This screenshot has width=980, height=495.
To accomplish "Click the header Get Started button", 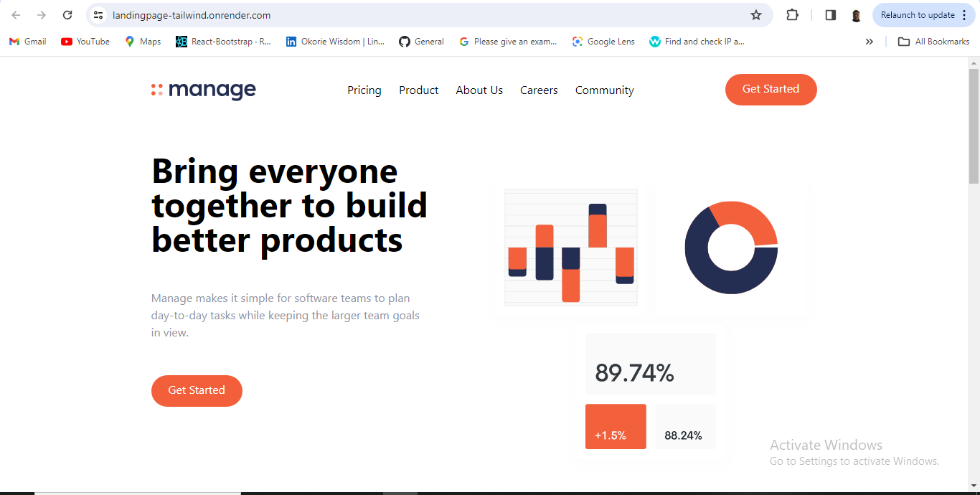I will 771,90.
